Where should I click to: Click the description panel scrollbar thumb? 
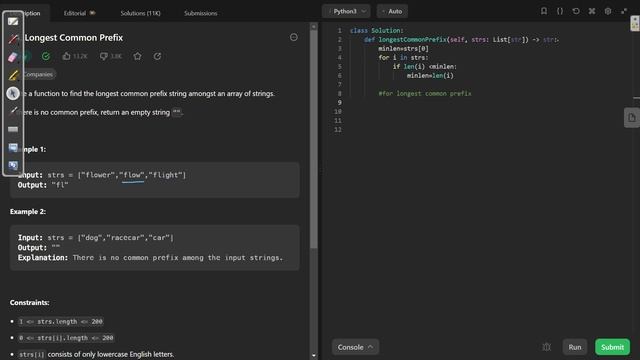point(313,139)
